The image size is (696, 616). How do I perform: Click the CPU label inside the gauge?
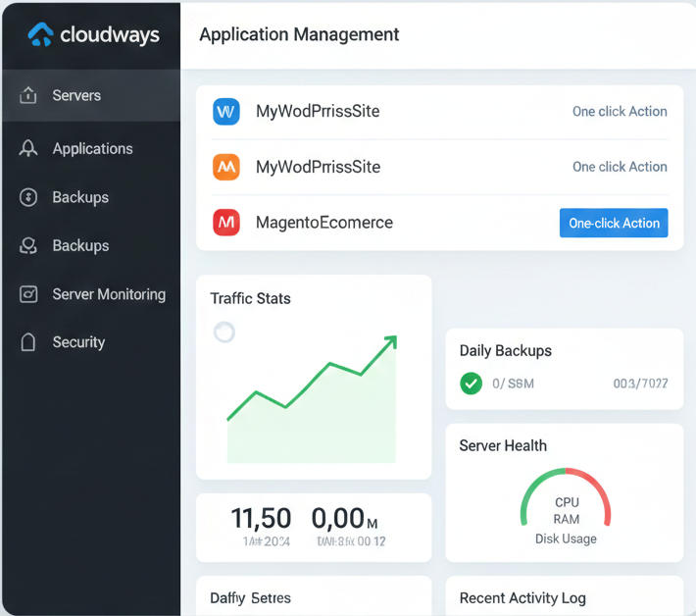[567, 502]
